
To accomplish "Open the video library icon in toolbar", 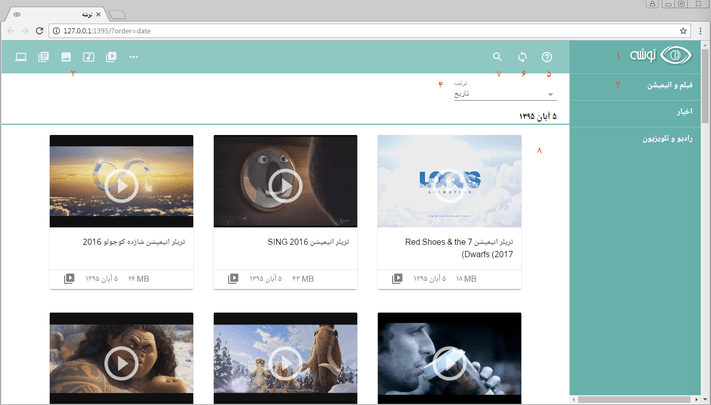I will (x=111, y=57).
